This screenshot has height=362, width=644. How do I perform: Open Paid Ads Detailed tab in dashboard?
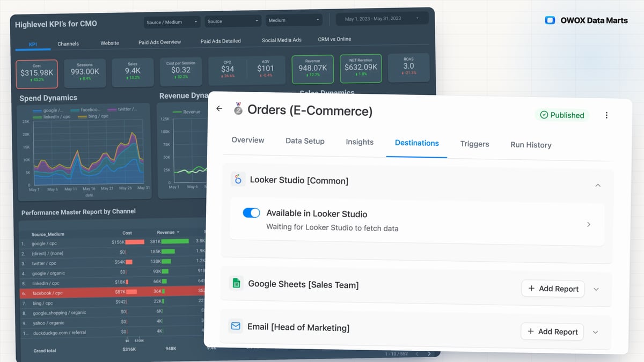click(x=221, y=41)
